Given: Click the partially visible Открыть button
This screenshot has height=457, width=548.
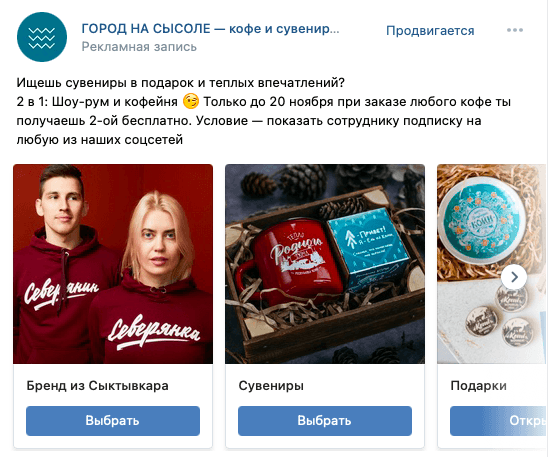Looking at the screenshot, I should [499, 421].
